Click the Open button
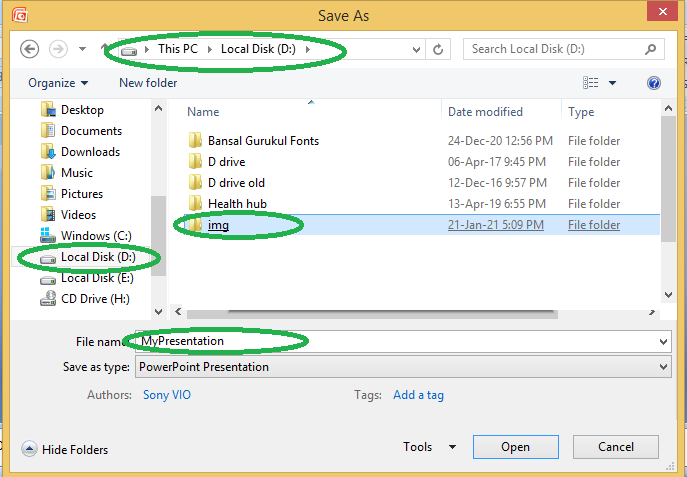The image size is (687, 477). 515,447
